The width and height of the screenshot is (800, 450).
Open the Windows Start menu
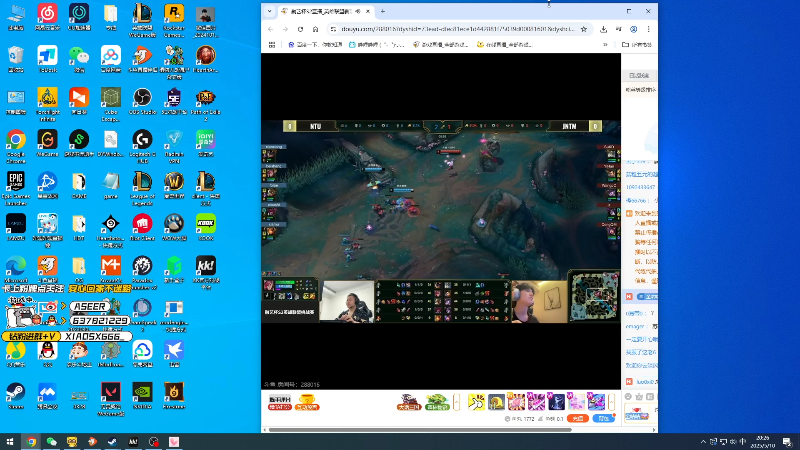point(10,442)
